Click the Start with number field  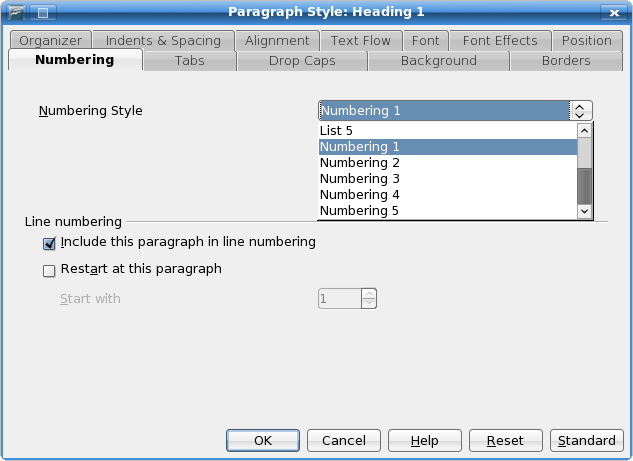click(x=339, y=298)
